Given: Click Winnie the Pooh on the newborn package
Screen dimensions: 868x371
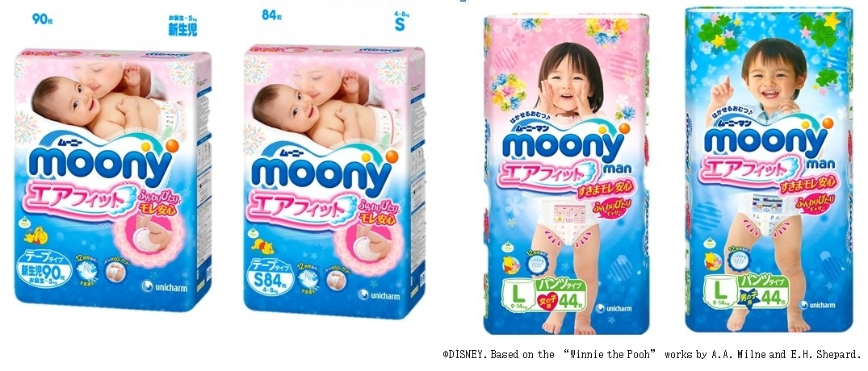Looking at the screenshot, I should click(x=36, y=238).
